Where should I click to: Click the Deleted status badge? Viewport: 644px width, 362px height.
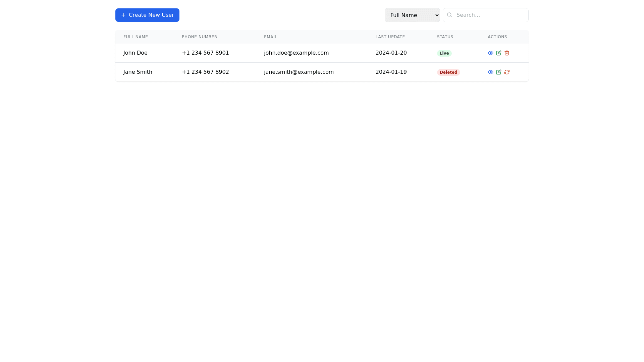pyautogui.click(x=448, y=72)
